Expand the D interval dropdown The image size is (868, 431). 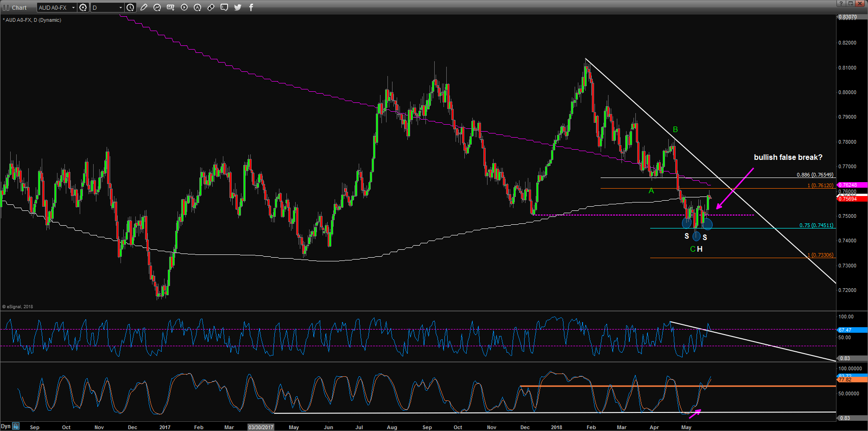(x=120, y=7)
